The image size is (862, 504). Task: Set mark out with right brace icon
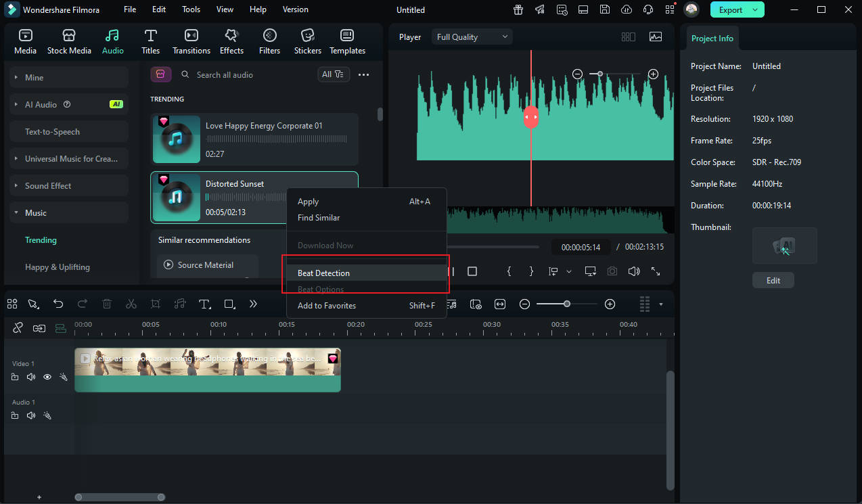[531, 271]
